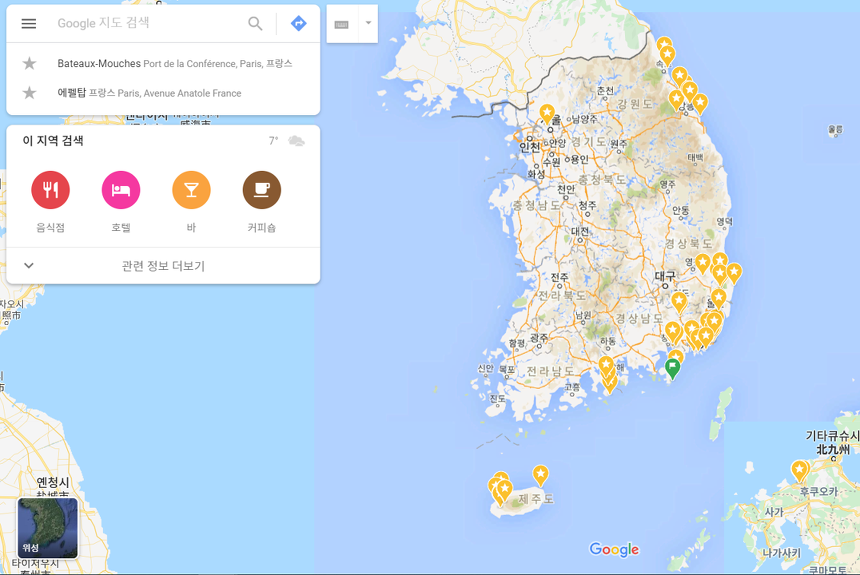The height and width of the screenshot is (575, 860).
Task: Click the starred pin near Seoul
Action: click(x=547, y=114)
